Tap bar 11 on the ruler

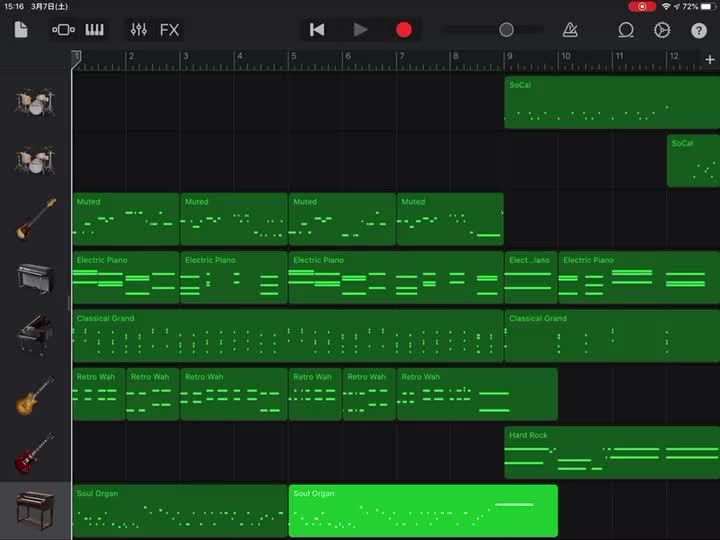click(619, 56)
